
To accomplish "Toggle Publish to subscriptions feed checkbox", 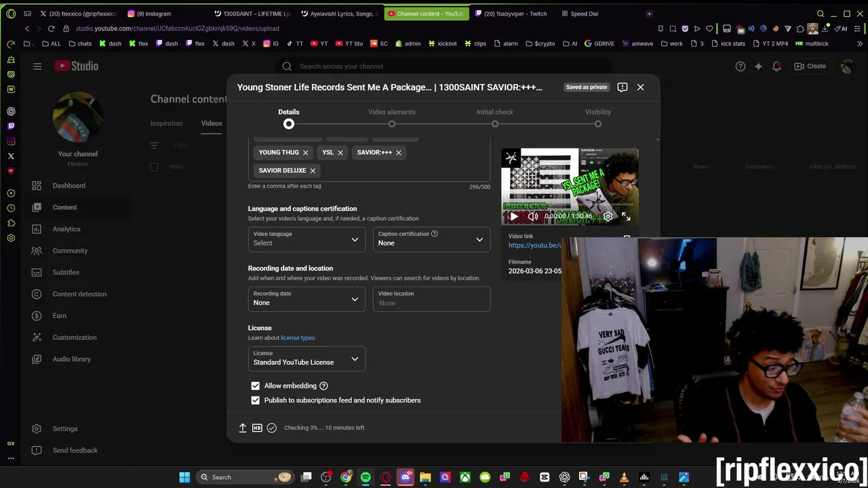I will [255, 401].
